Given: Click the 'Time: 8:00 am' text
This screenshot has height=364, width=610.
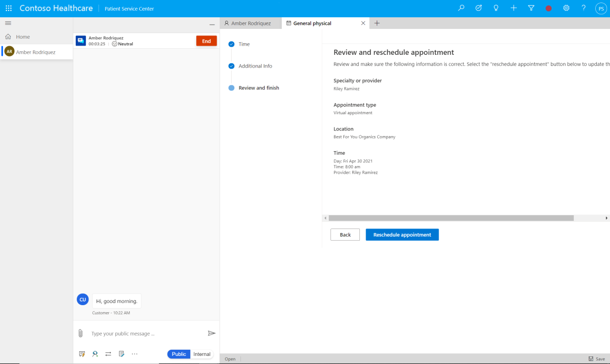Looking at the screenshot, I should coord(347,167).
